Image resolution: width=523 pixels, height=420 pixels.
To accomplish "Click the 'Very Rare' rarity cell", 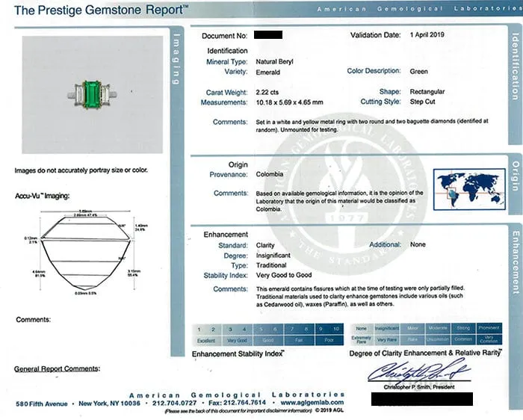I will (387, 339).
